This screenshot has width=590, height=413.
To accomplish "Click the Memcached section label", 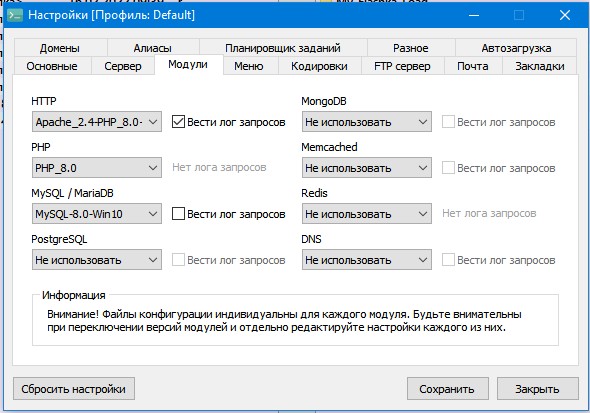I will coord(329,147).
